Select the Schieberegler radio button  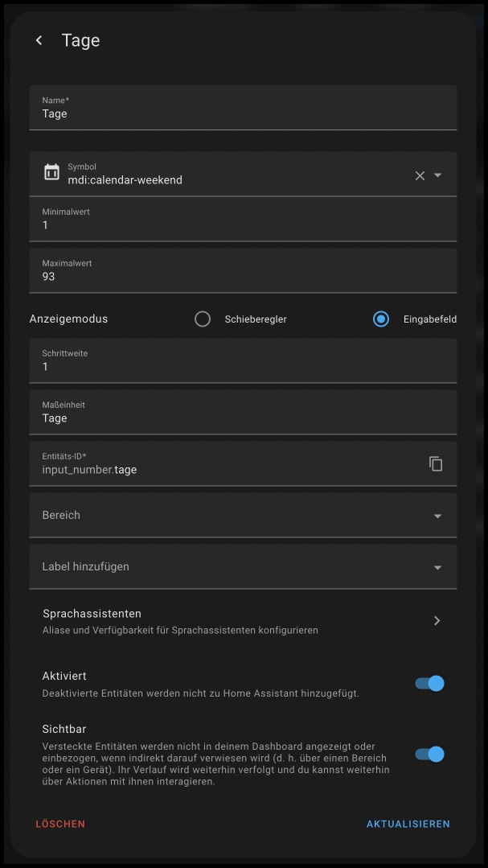203,319
